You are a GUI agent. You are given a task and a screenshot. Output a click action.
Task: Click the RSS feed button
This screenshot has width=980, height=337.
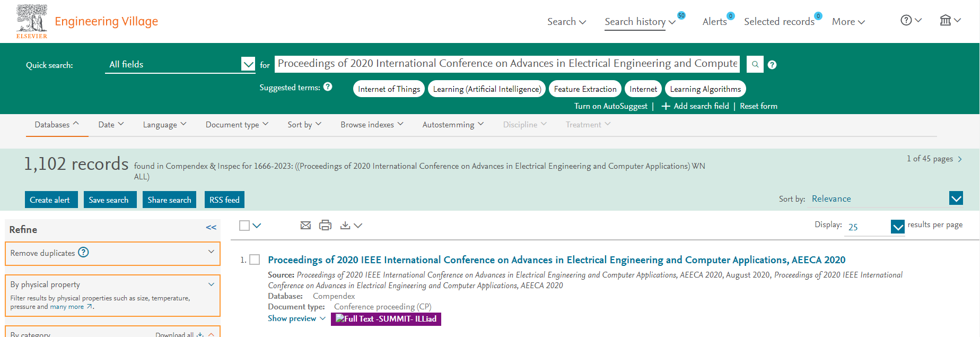pos(224,200)
